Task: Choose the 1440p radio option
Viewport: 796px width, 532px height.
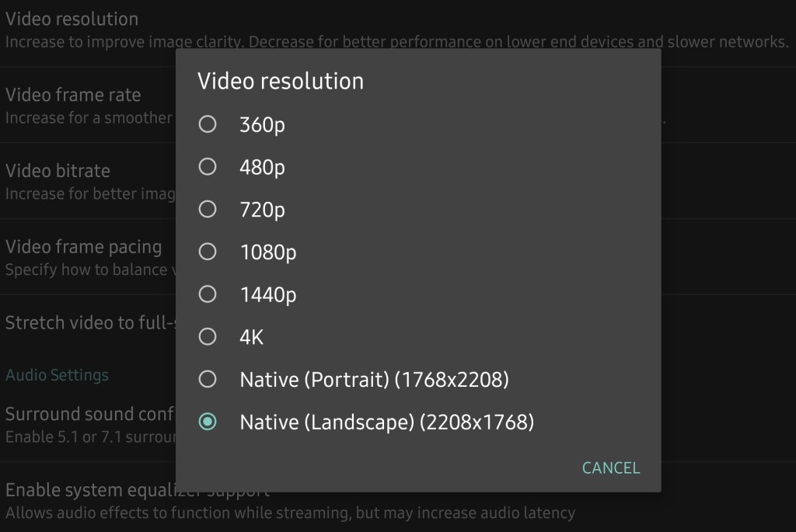Action: pos(208,294)
